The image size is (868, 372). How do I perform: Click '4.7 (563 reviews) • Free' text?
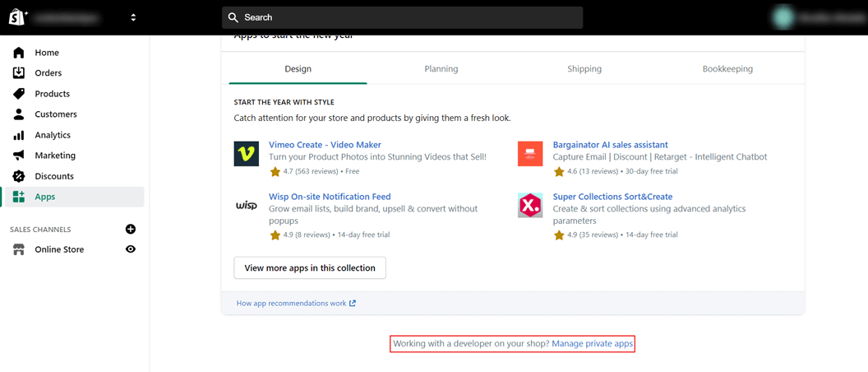coord(321,172)
